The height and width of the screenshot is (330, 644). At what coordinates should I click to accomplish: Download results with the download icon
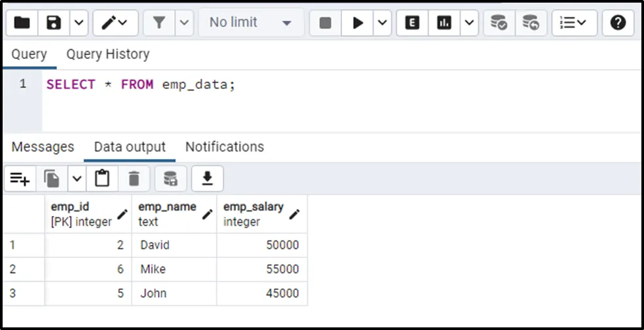coord(208,178)
